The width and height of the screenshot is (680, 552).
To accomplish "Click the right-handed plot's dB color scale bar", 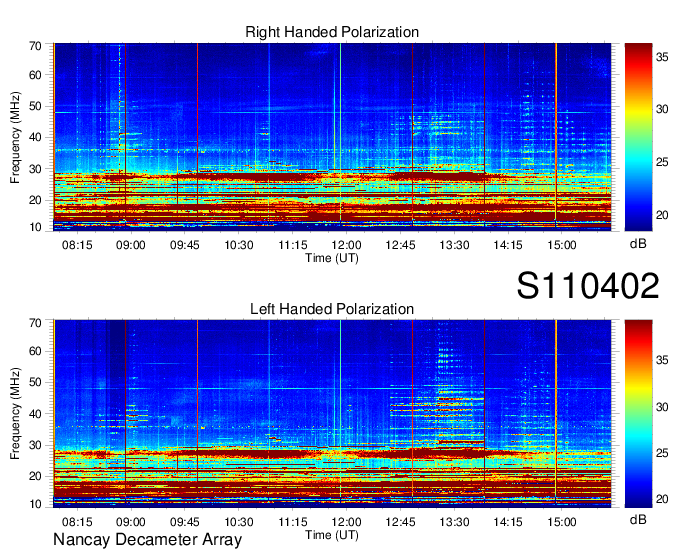I will pyautogui.click(x=638, y=137).
